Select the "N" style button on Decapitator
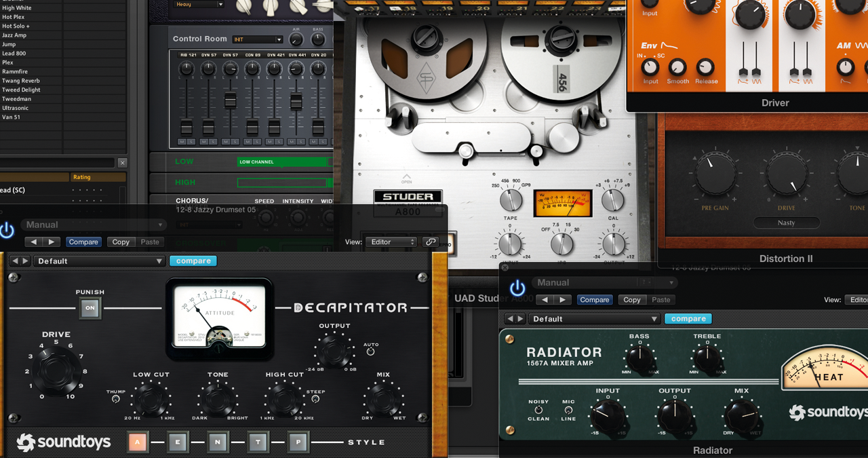868x458 pixels. click(218, 442)
